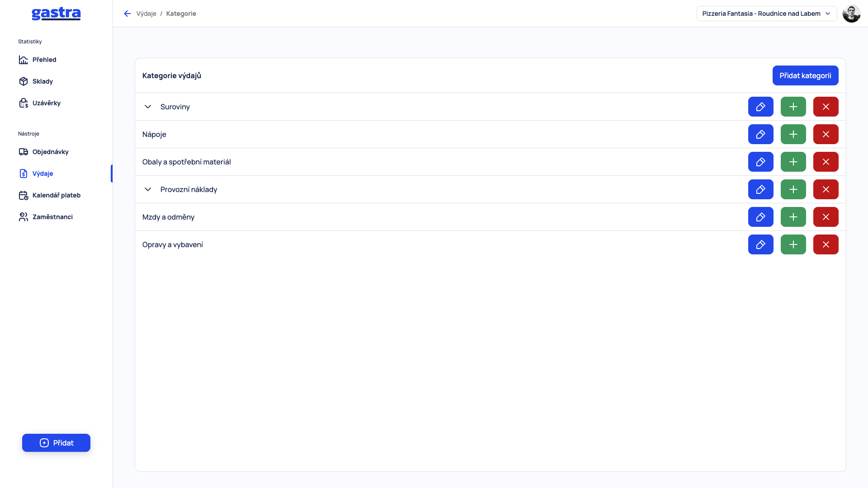The width and height of the screenshot is (868, 488).
Task: Expand the Provozní náklady category chevron
Action: [148, 189]
